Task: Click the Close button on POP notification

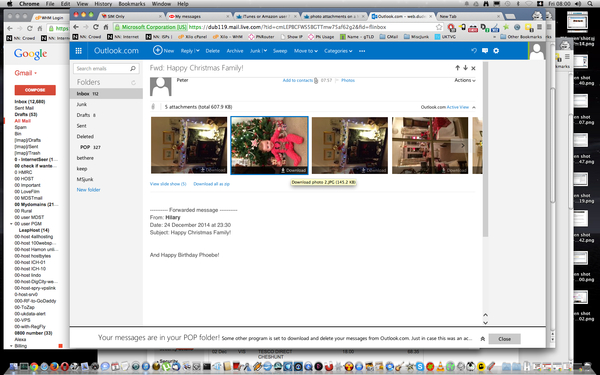Action: point(504,339)
